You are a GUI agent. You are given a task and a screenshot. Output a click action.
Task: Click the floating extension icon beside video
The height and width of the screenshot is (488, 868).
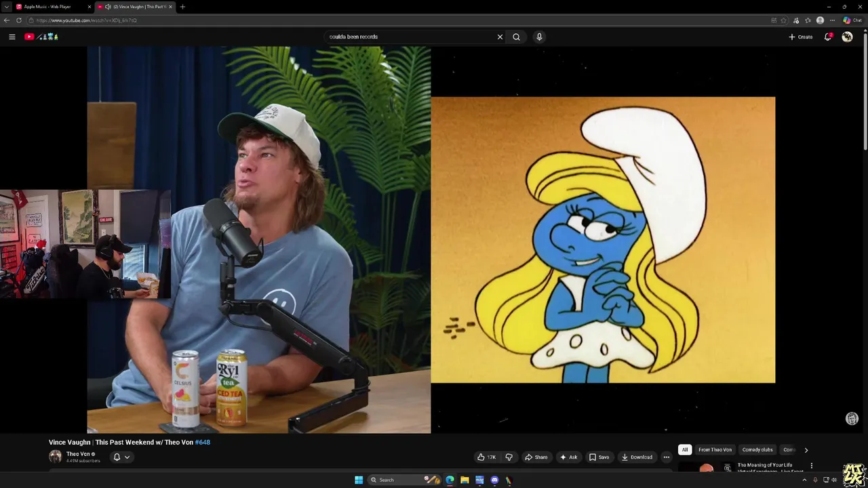coord(852,419)
